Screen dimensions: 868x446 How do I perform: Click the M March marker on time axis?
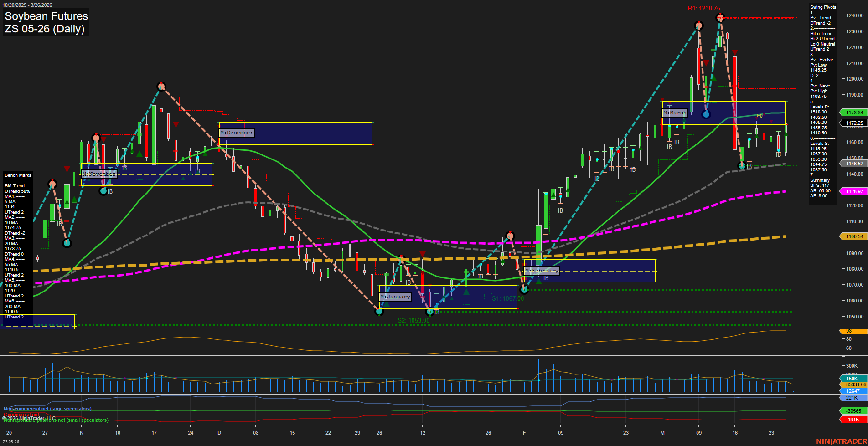pyautogui.click(x=662, y=433)
